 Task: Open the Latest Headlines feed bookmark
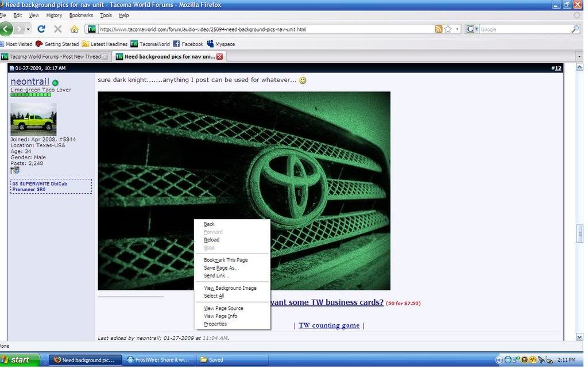(105, 44)
